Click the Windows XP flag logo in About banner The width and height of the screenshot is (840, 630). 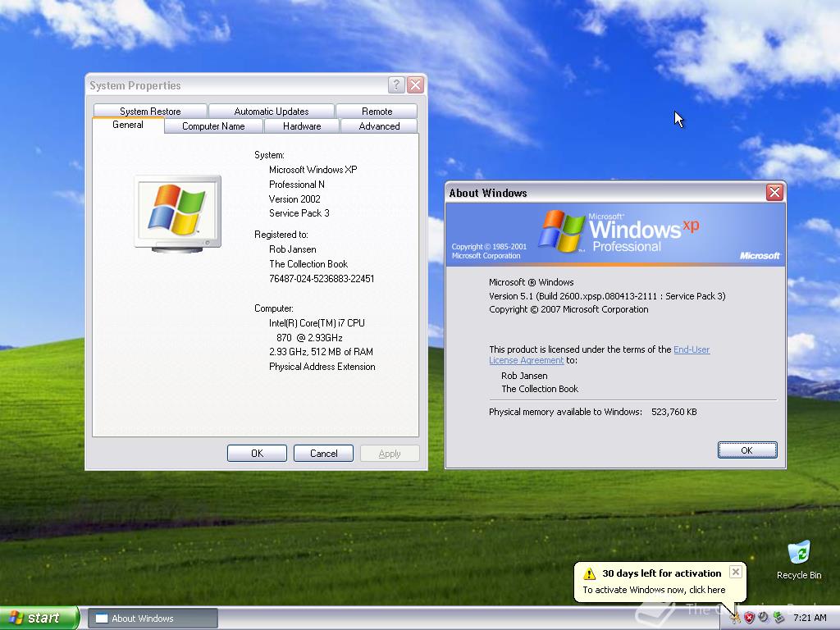[561, 231]
